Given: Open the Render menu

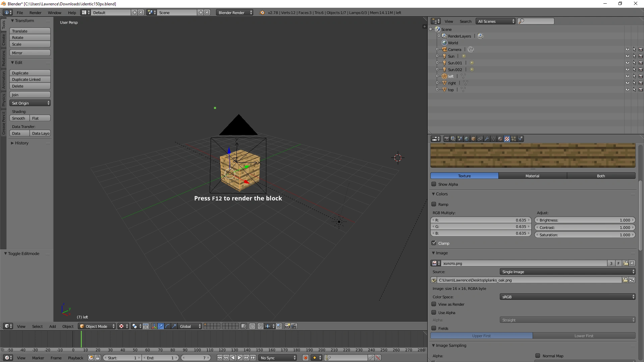Looking at the screenshot, I should click(x=35, y=13).
